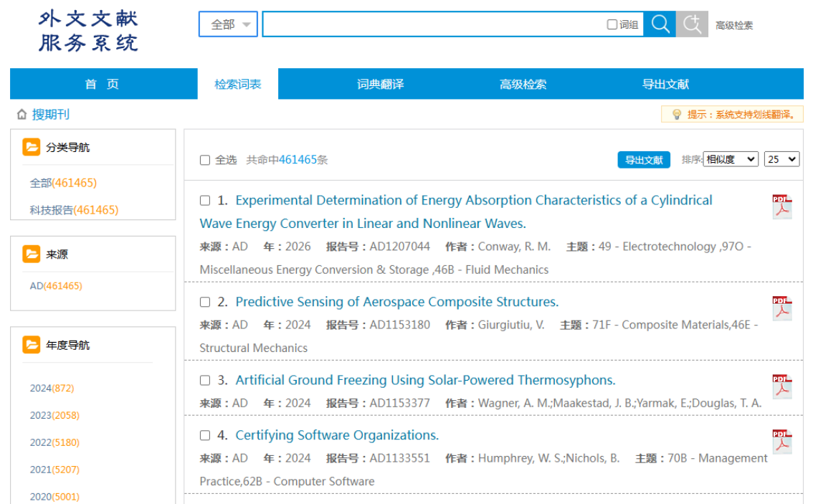Open the 全部 search scope dropdown
The image size is (813, 504).
tap(228, 24)
